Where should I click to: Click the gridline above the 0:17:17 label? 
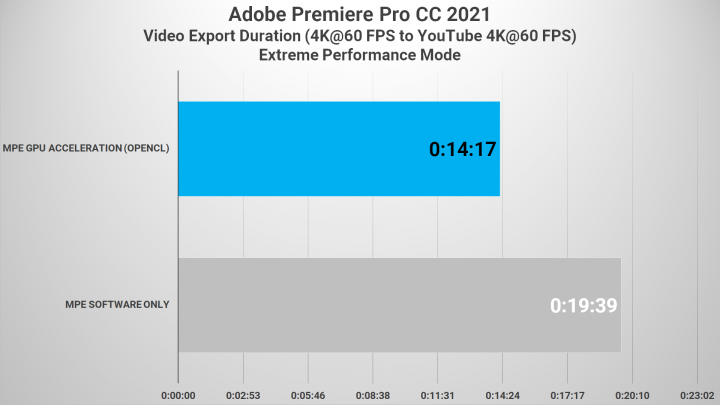coord(568,226)
